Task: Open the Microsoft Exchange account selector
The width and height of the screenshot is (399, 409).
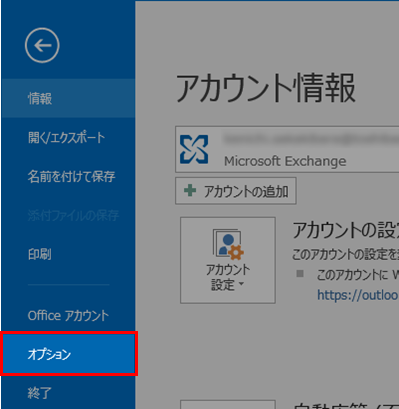Action: point(287,149)
